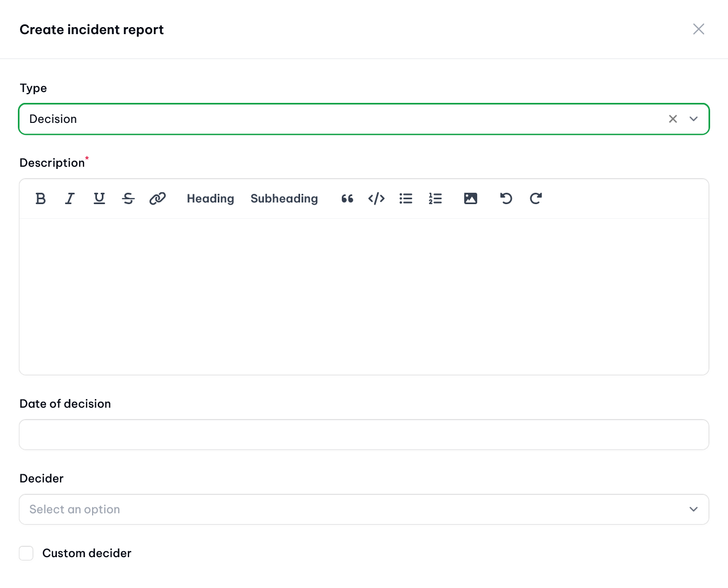Enable the Custom decider checkbox
The image size is (728, 588).
tap(26, 553)
